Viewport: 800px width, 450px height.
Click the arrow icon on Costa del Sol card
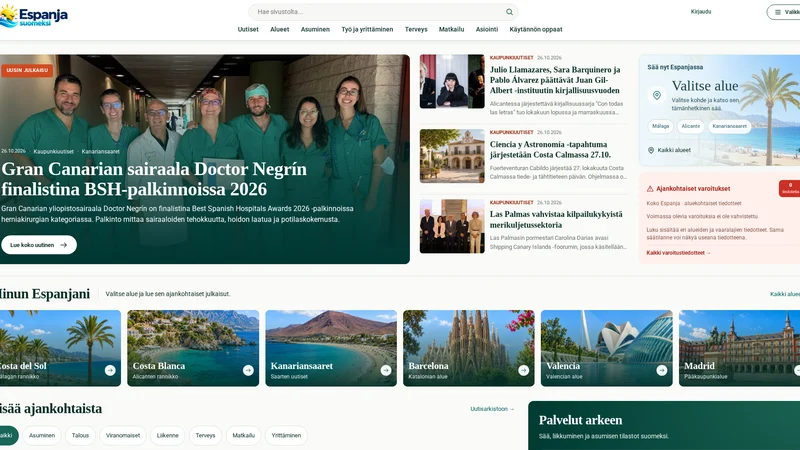[110, 370]
